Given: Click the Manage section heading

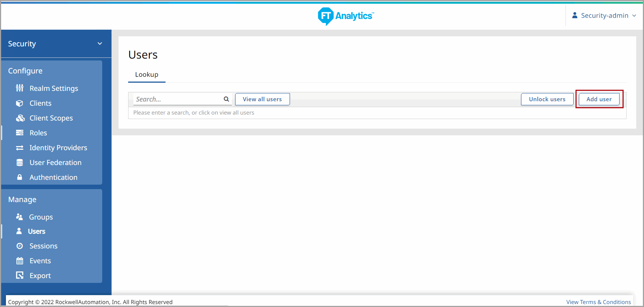Looking at the screenshot, I should click(22, 199).
